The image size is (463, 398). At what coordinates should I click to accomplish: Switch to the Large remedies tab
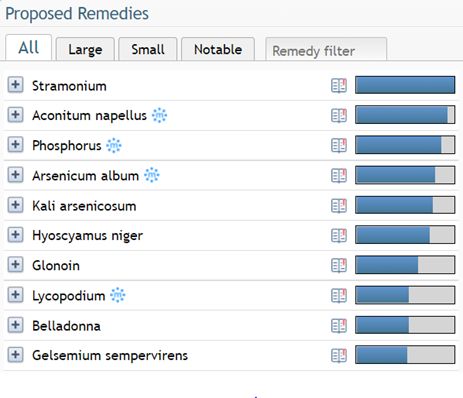pos(85,49)
